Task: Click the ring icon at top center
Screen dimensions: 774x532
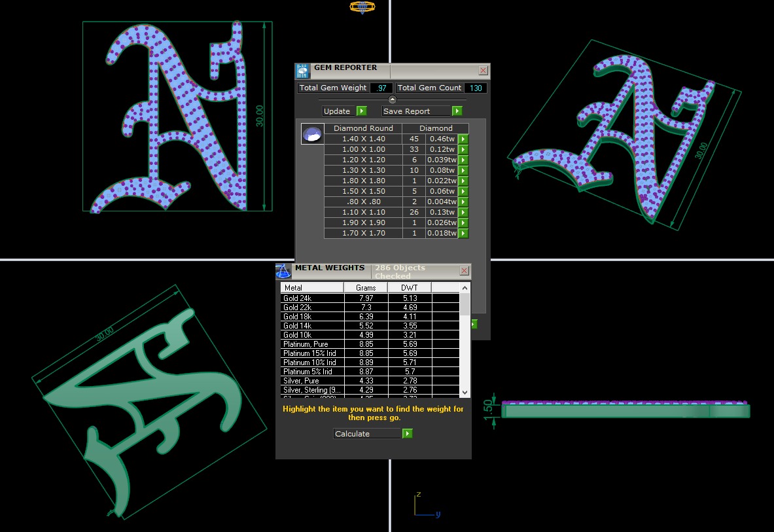Action: [362, 7]
